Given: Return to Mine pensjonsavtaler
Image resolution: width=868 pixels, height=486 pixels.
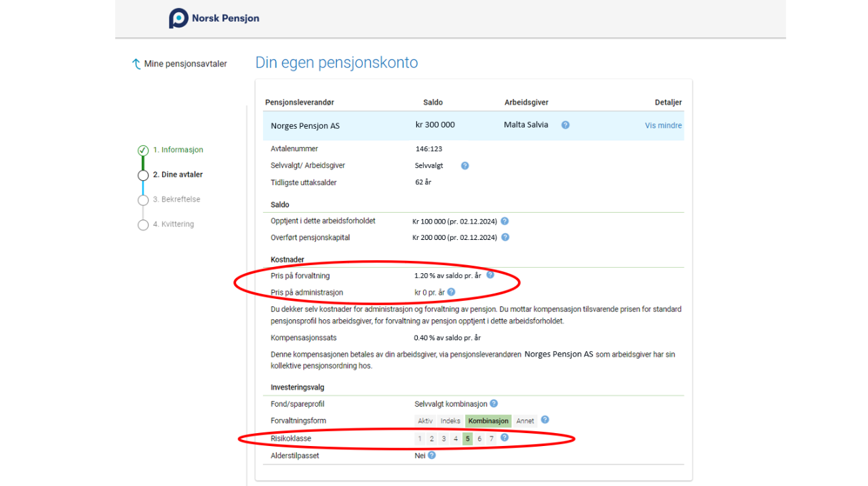Looking at the screenshot, I should click(179, 64).
